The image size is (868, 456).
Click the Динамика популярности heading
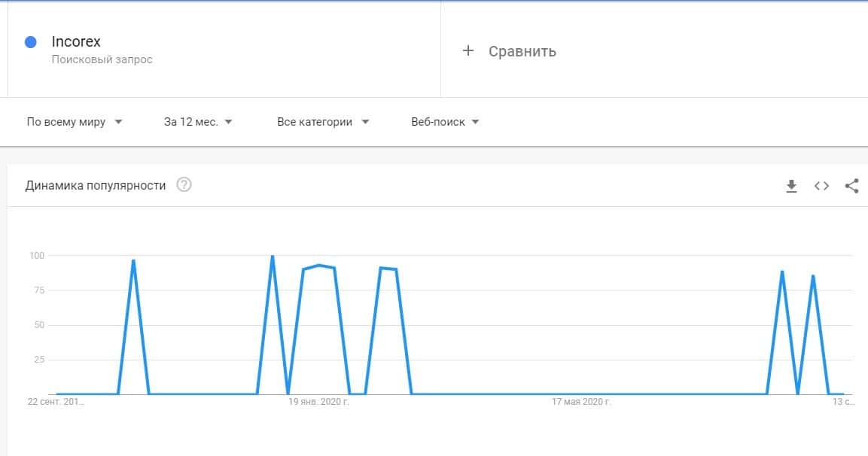coord(96,185)
